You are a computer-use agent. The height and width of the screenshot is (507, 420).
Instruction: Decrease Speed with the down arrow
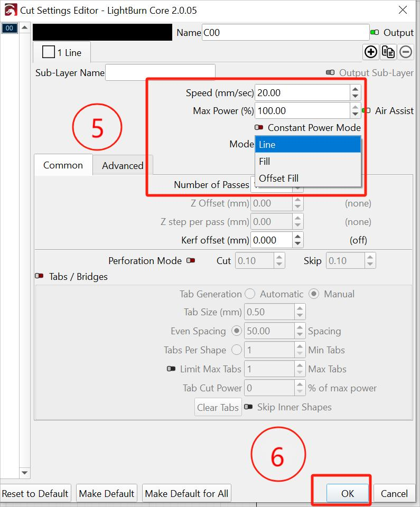pos(355,96)
